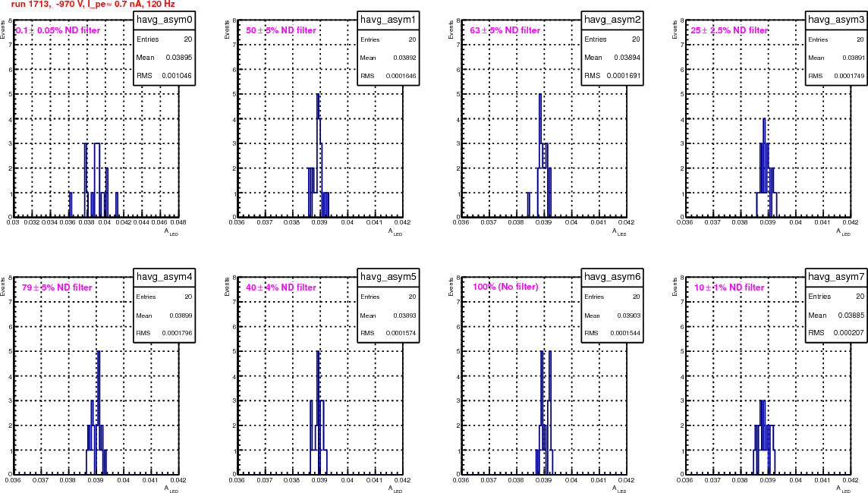Click the '100% (No filter)' label
This screenshot has width=868, height=493.
pyautogui.click(x=505, y=287)
